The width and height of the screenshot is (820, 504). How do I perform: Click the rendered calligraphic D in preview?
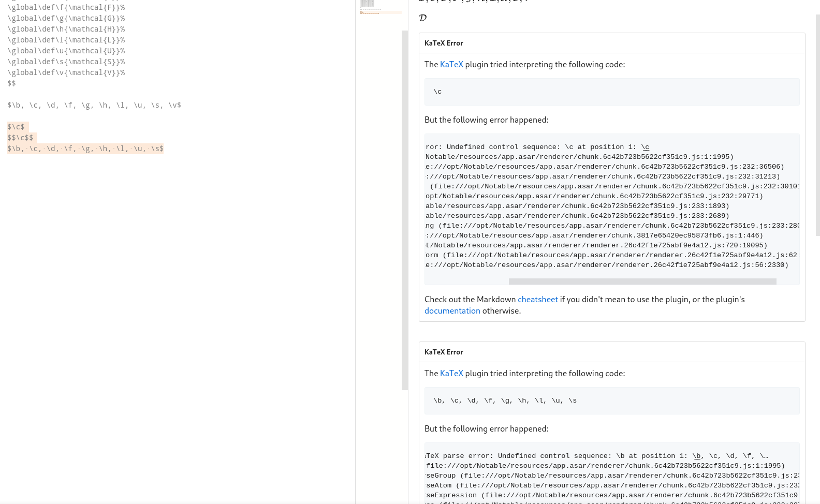423,18
